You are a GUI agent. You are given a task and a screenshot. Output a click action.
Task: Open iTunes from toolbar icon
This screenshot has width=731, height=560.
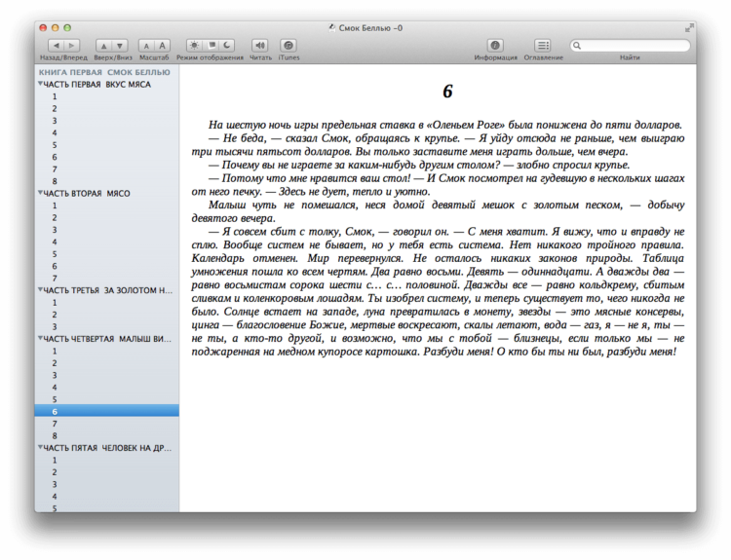tap(289, 45)
